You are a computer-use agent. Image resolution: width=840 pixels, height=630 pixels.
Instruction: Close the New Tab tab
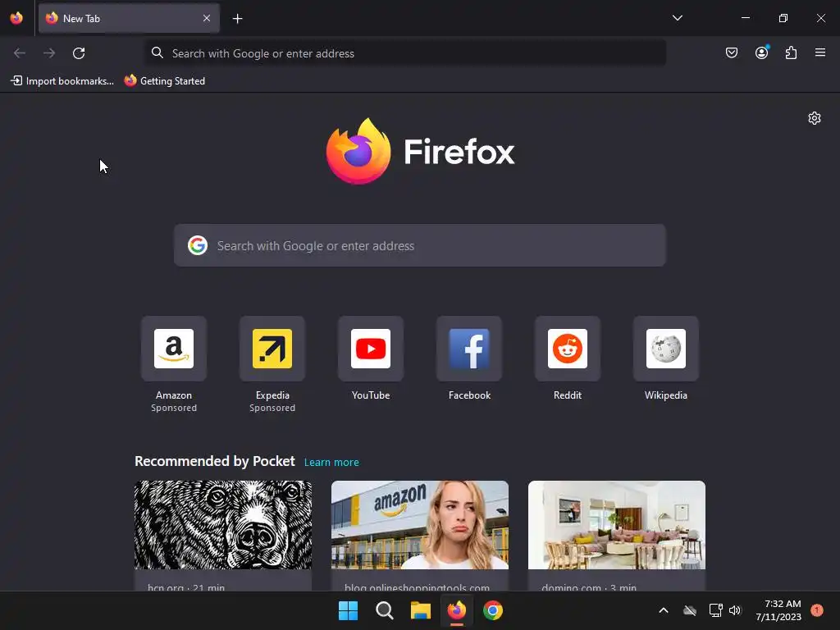pos(207,18)
